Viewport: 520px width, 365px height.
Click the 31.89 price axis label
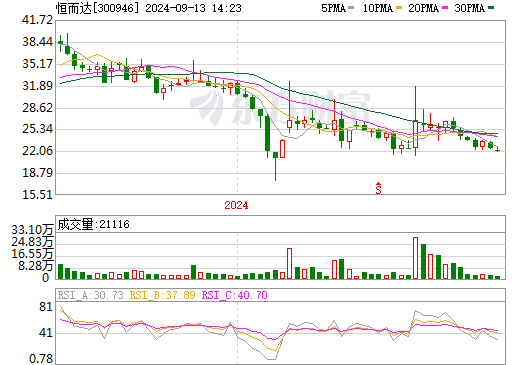click(37, 86)
